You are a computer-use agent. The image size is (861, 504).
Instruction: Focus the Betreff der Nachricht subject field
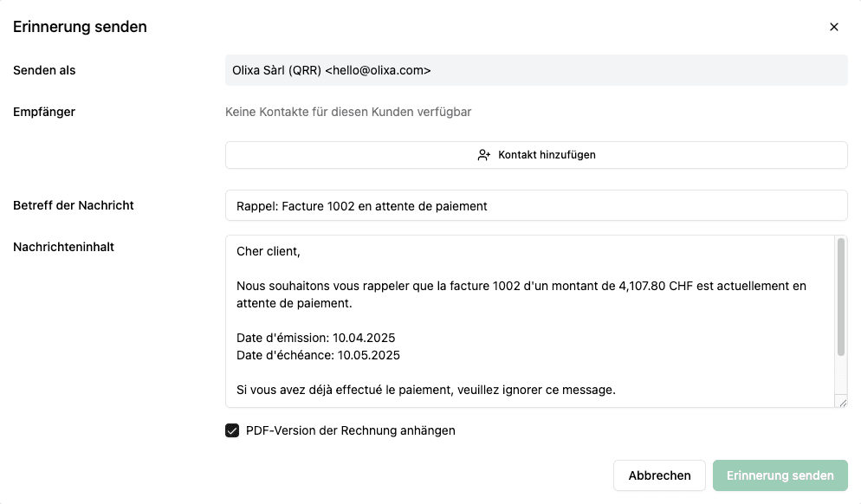[535, 206]
